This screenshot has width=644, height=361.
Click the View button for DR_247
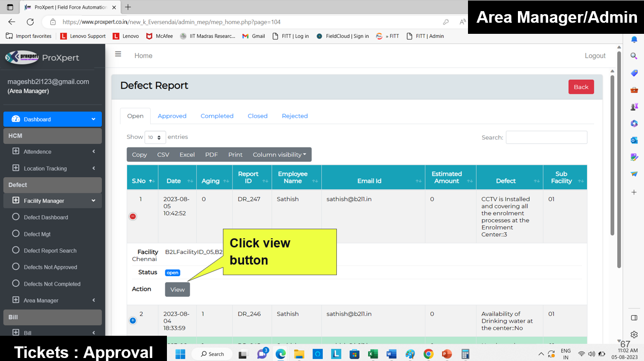(x=177, y=289)
